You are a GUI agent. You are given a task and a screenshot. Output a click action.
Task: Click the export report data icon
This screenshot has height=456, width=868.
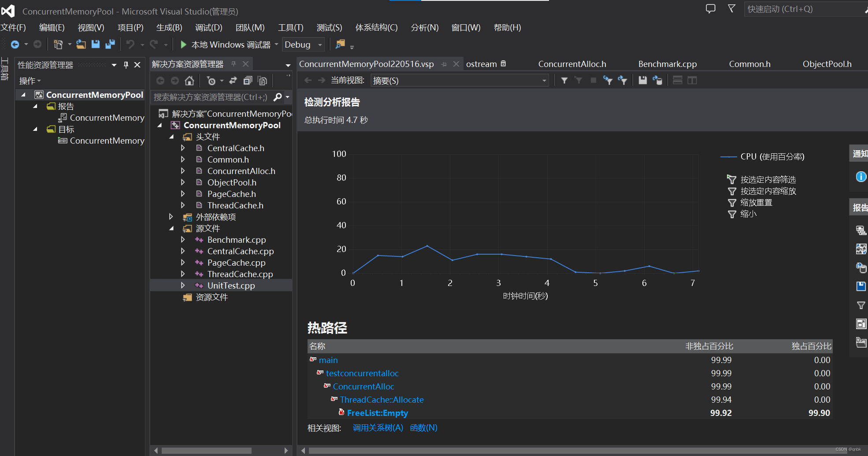click(x=657, y=80)
